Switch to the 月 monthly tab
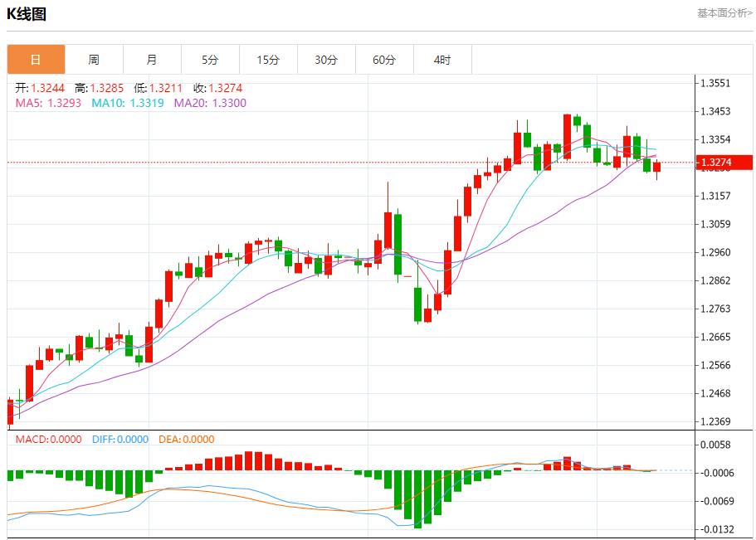 point(153,60)
